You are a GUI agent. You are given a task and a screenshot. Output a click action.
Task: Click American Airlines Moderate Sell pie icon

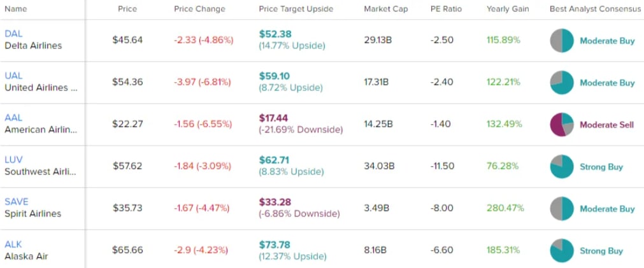coord(562,125)
